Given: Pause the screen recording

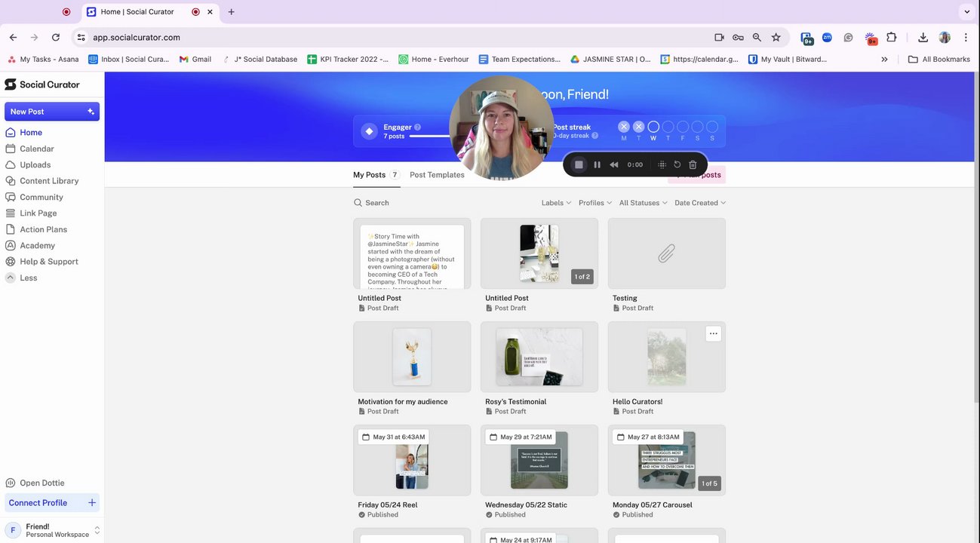Looking at the screenshot, I should [x=597, y=164].
